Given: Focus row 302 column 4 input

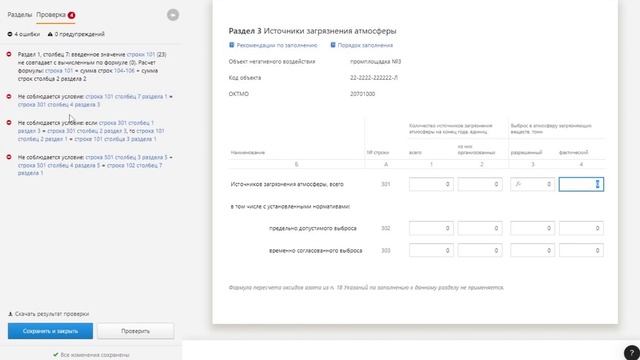Looking at the screenshot, I should point(581,228).
